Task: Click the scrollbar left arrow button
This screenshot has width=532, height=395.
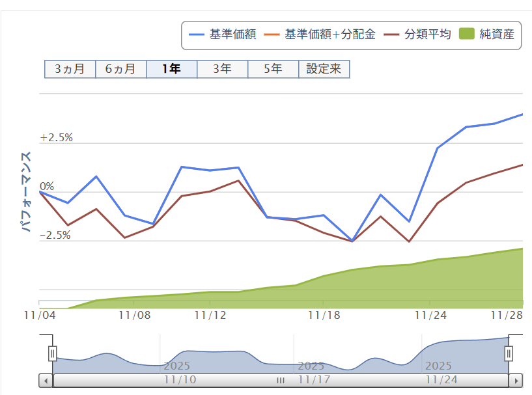Action: pyautogui.click(x=46, y=380)
